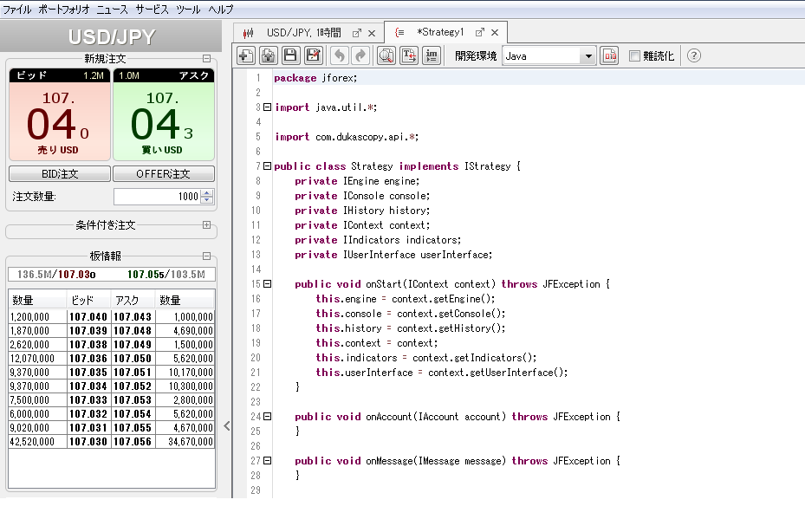
Task: Fold the onAccount method
Action: pyautogui.click(x=267, y=417)
